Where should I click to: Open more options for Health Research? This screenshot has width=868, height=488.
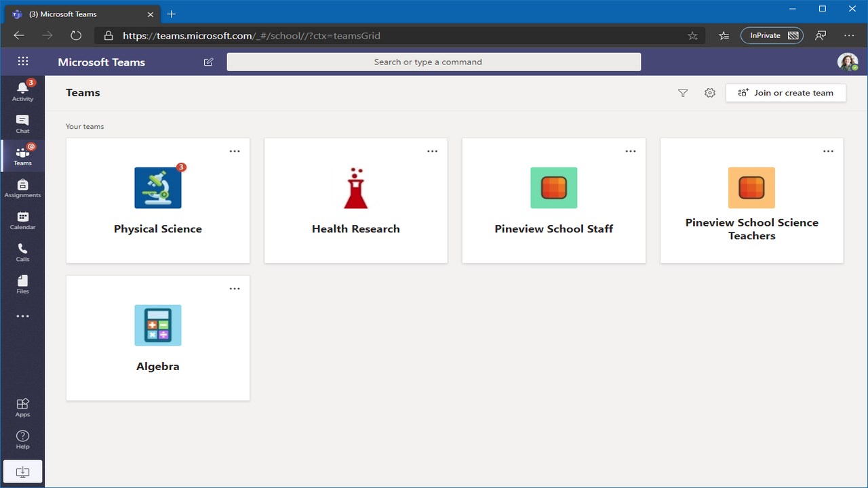tap(433, 151)
